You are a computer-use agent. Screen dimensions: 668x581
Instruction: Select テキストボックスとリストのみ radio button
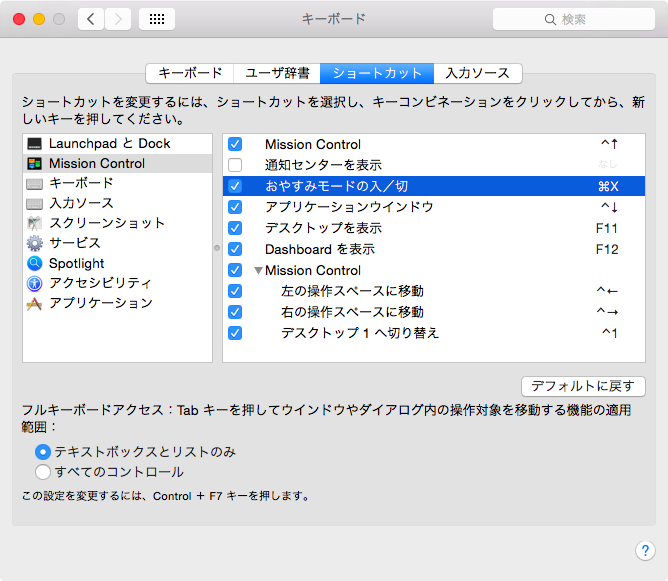(x=43, y=452)
